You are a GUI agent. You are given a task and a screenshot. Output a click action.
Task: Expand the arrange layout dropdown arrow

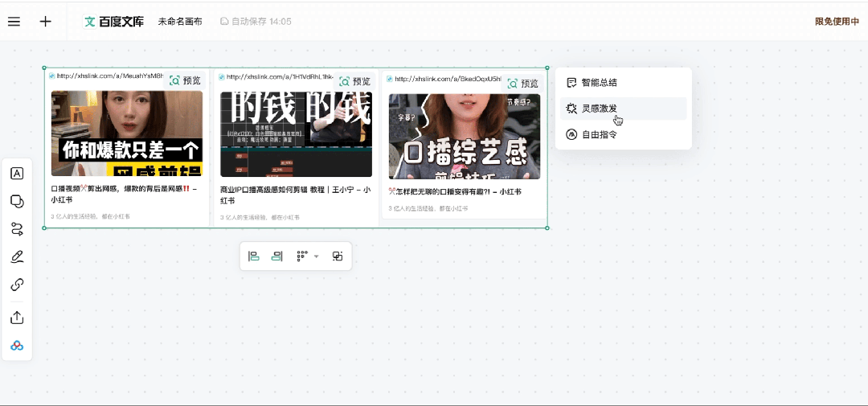(x=316, y=256)
